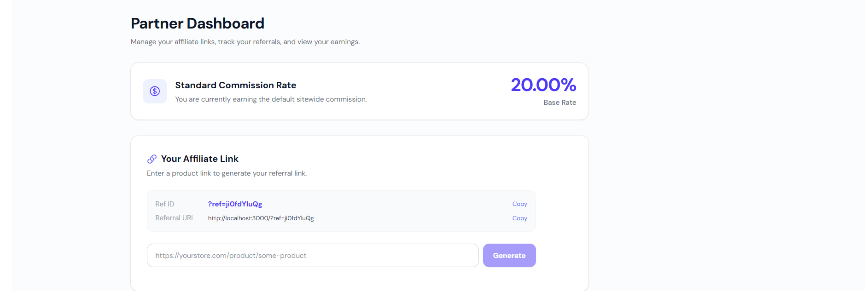Viewport: 868px width, 291px height.
Task: Copy the Ref ID value
Action: pyautogui.click(x=519, y=204)
